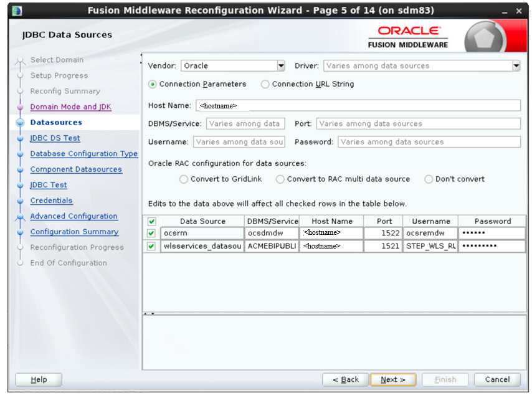This screenshot has height=398, width=532.
Task: Click the Data Source column header
Action: pyautogui.click(x=202, y=221)
